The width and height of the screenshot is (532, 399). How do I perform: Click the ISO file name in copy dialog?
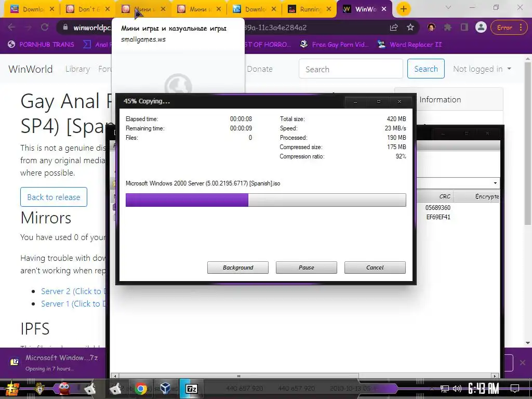click(x=203, y=183)
